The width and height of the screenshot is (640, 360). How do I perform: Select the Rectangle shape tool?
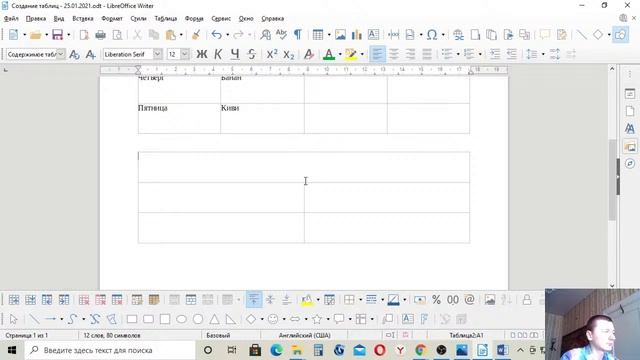(132, 319)
